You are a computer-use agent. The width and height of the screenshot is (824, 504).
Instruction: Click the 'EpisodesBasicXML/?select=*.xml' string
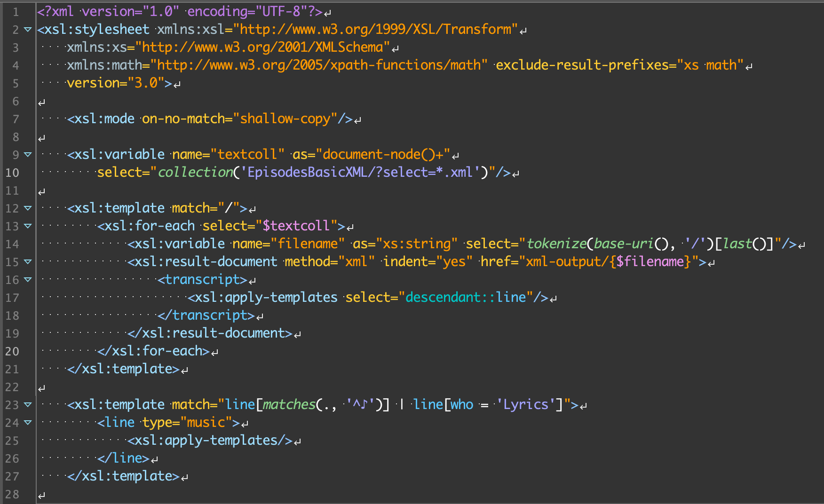360,173
